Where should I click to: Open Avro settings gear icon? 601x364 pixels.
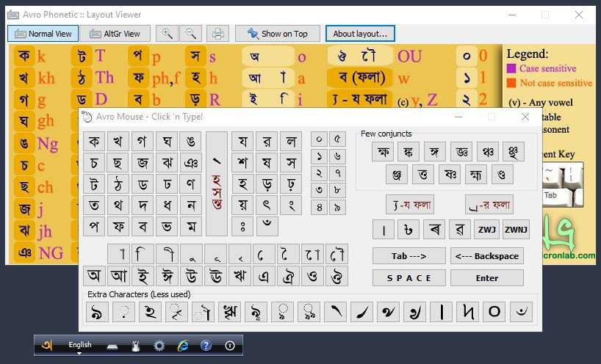[x=159, y=345]
